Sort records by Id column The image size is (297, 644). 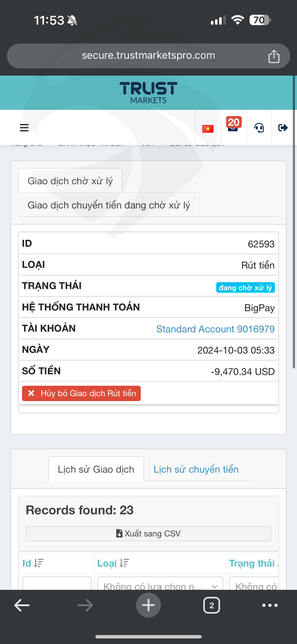(33, 563)
